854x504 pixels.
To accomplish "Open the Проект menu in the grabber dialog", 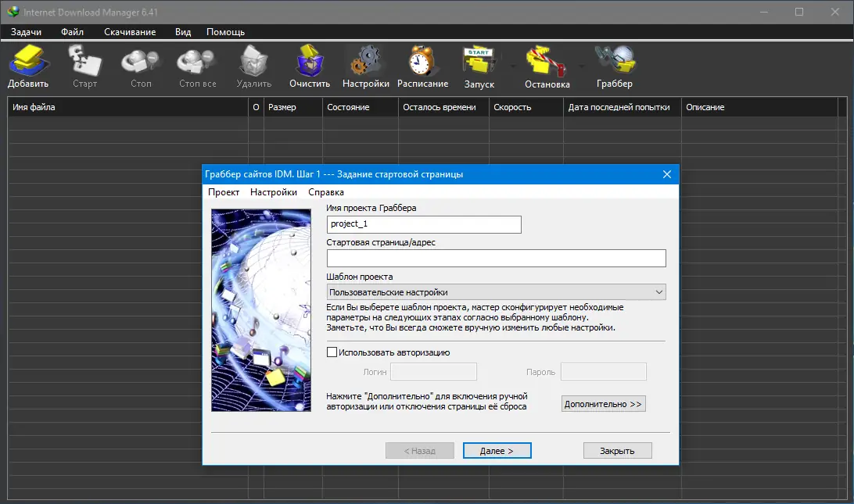I will (224, 191).
